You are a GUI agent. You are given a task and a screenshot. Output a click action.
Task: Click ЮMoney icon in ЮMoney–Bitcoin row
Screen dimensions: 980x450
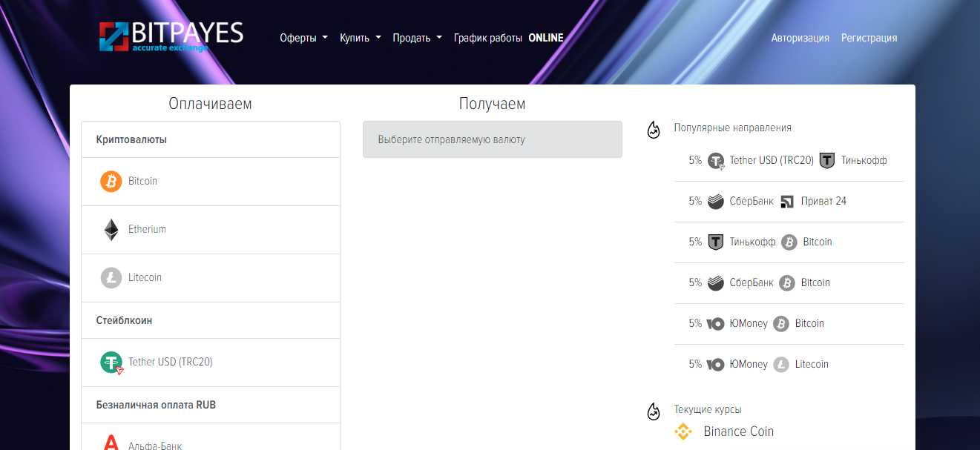pos(716,323)
